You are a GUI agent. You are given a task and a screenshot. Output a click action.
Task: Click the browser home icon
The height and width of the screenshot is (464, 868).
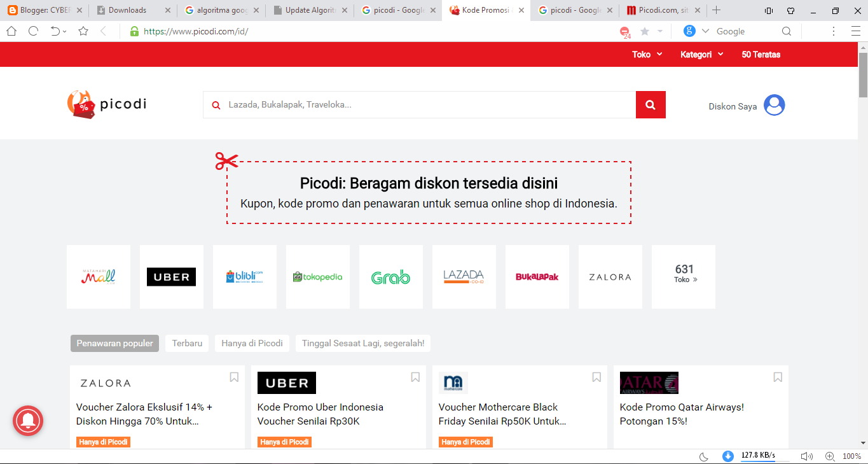coord(11,31)
